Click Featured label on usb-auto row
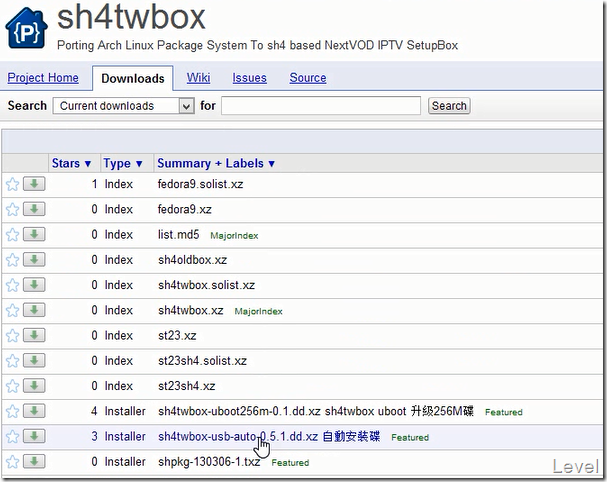Image resolution: width=607 pixels, height=482 pixels. [410, 437]
